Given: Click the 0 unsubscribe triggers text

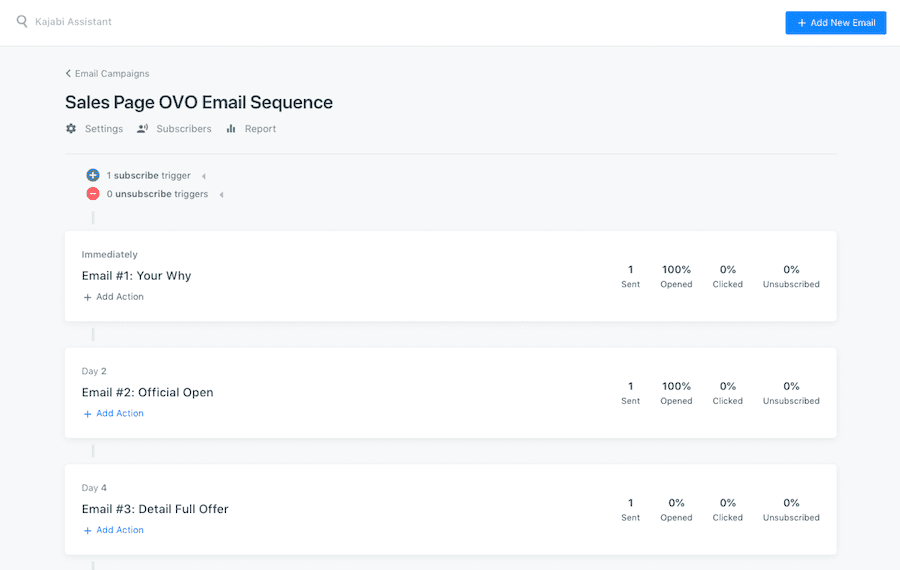Looking at the screenshot, I should point(157,194).
